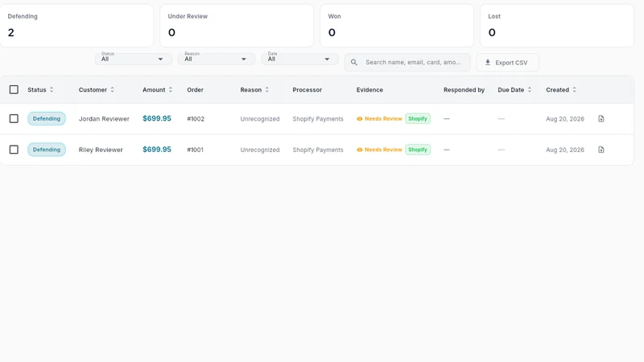Sort by Amount column arrows
The image size is (644, 362).
(x=171, y=89)
